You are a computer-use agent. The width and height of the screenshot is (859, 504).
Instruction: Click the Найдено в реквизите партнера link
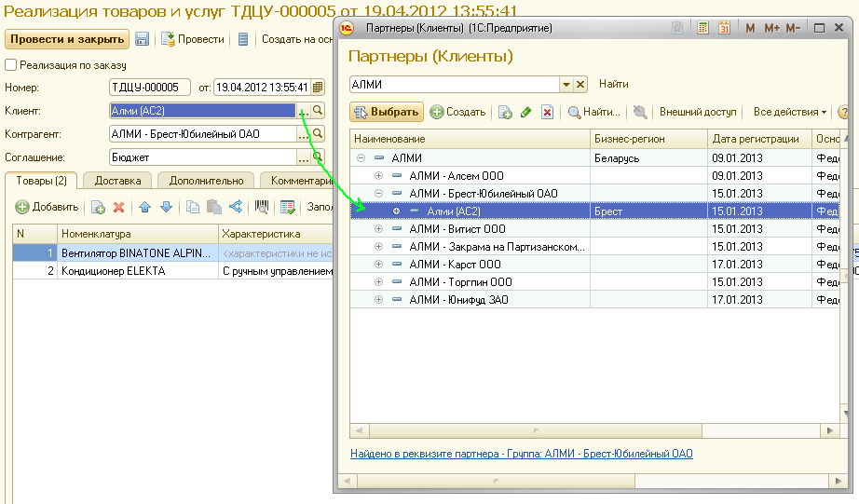click(x=521, y=455)
